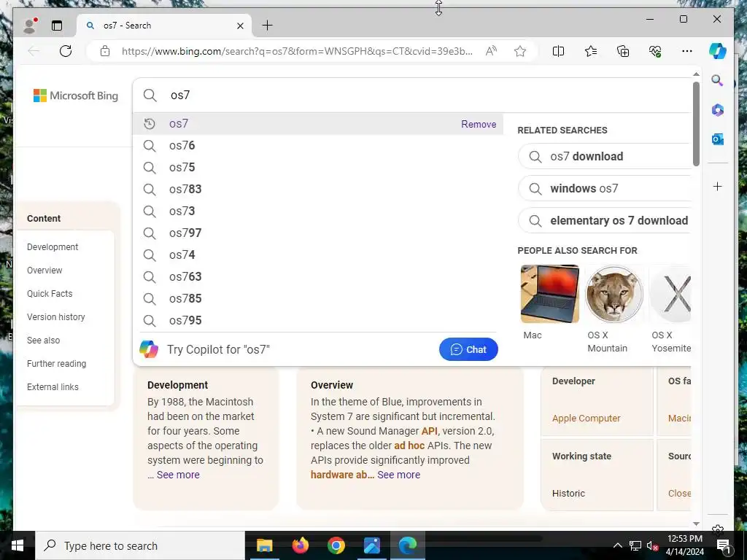Screen dimensions: 747x560
Task: Jump to See also section
Action: (43, 341)
